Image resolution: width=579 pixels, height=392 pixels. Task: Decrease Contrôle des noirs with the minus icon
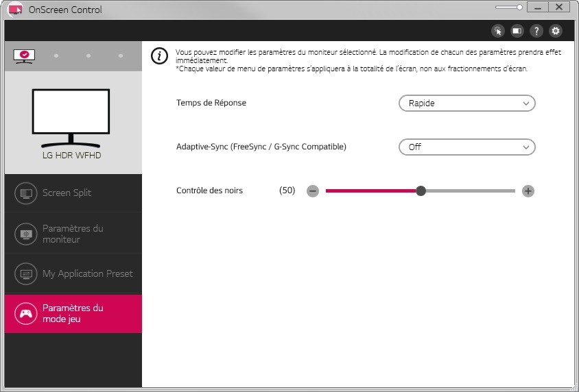coord(313,191)
